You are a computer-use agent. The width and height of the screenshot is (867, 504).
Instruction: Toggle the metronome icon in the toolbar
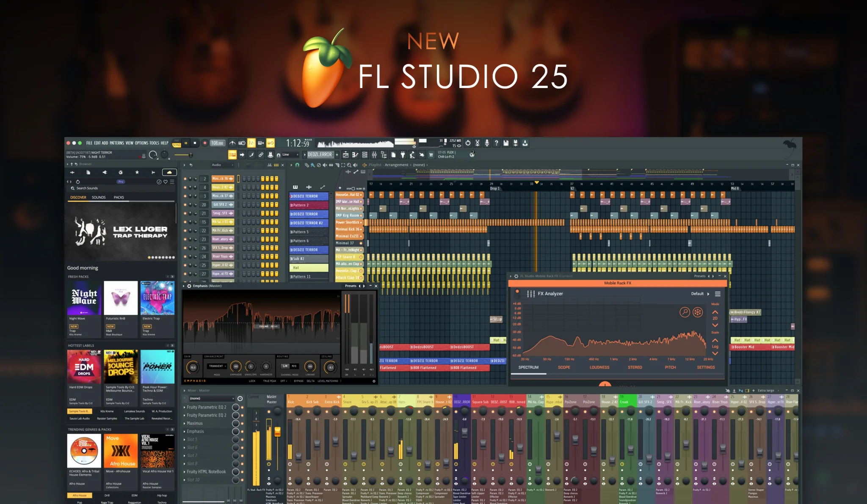click(x=232, y=143)
